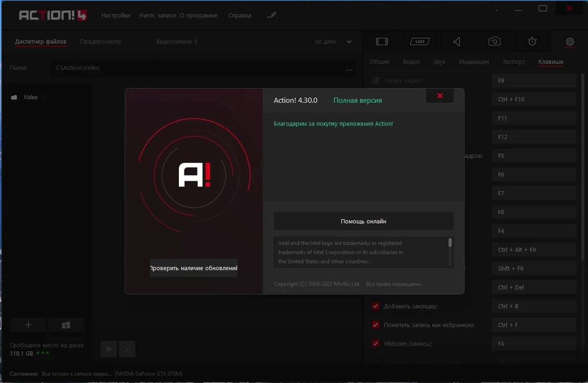Click the F8 hotkey field
The image size is (588, 383).
[534, 212]
